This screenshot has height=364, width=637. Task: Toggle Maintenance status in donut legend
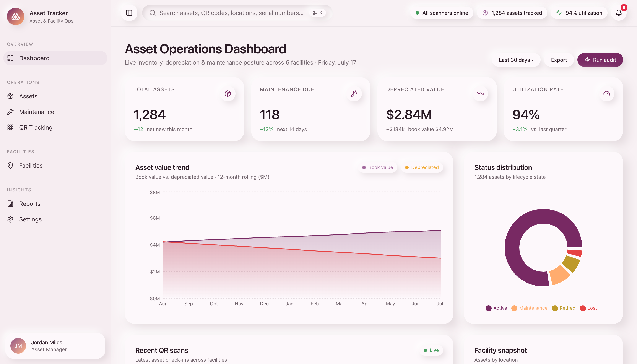(x=529, y=308)
